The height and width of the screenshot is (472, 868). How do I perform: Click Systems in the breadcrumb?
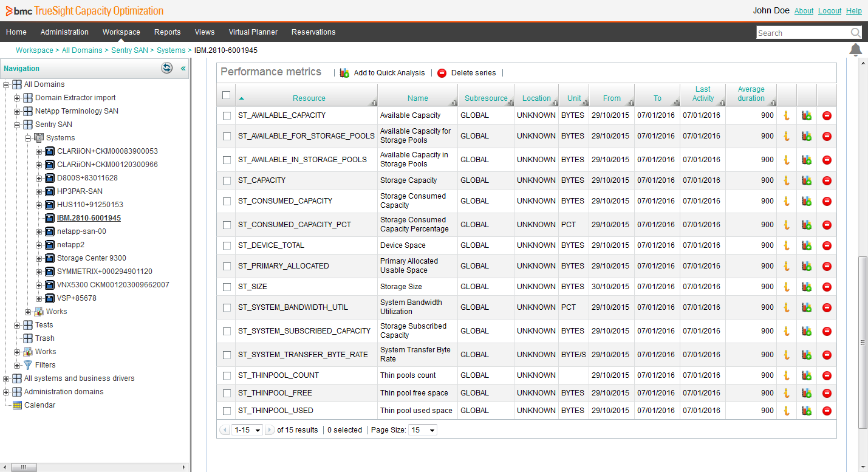pos(171,50)
